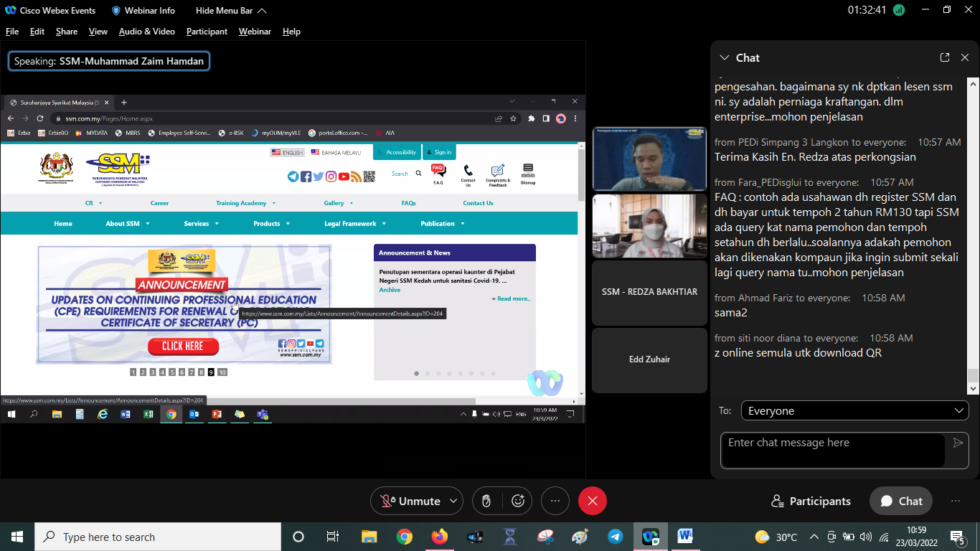Close the Chat panel with X
980x551 pixels.
click(x=965, y=57)
